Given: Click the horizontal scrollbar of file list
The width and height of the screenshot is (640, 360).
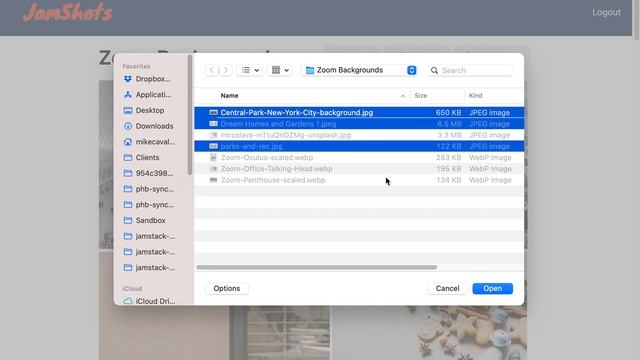Looking at the screenshot, I should (x=316, y=267).
